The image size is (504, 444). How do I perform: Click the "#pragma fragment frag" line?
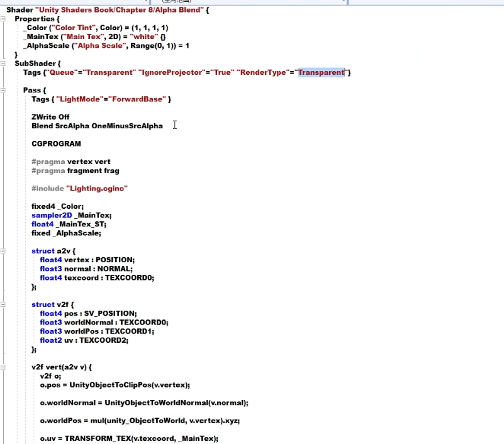pyautogui.click(x=76, y=171)
